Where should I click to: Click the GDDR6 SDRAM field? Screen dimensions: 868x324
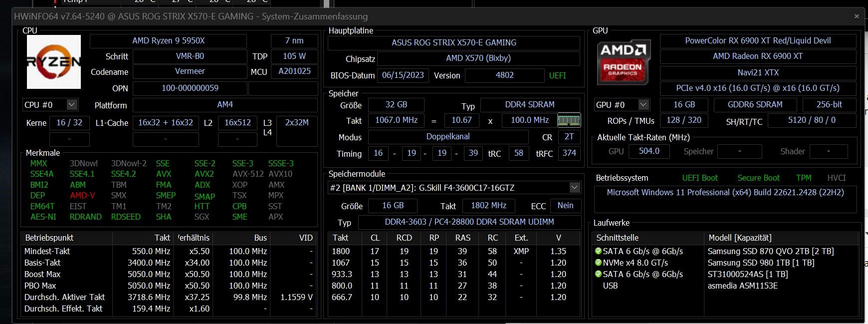point(755,105)
